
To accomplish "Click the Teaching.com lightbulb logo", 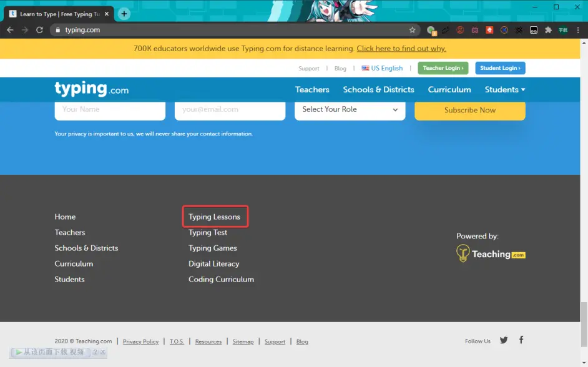I will (x=491, y=253).
